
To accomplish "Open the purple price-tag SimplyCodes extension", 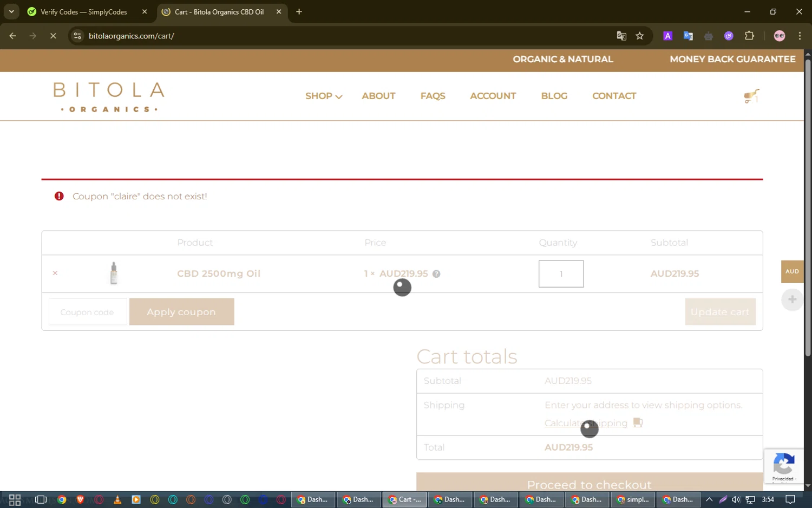I will click(729, 36).
